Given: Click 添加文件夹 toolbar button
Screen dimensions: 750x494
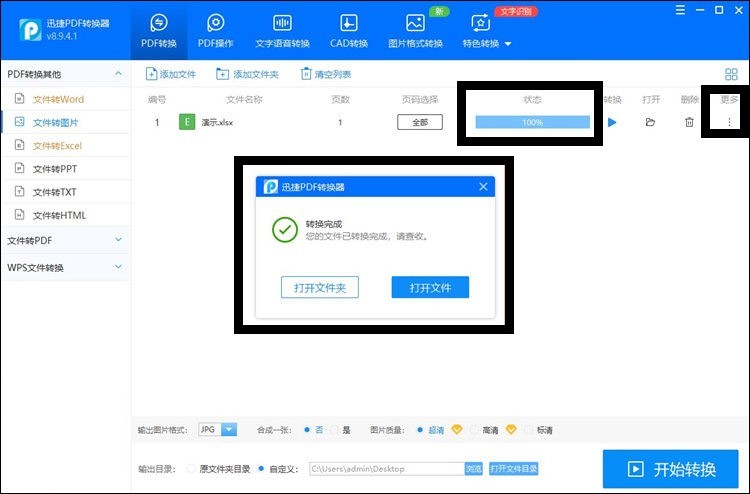Looking at the screenshot, I should click(x=247, y=74).
